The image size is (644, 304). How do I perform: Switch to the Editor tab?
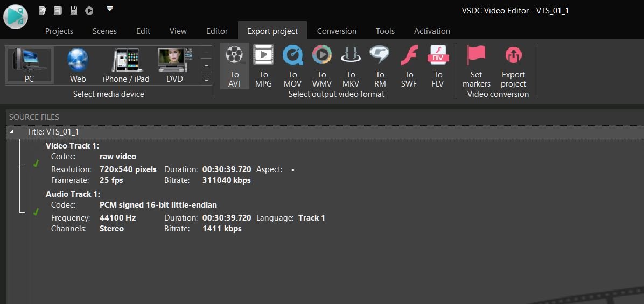click(217, 31)
